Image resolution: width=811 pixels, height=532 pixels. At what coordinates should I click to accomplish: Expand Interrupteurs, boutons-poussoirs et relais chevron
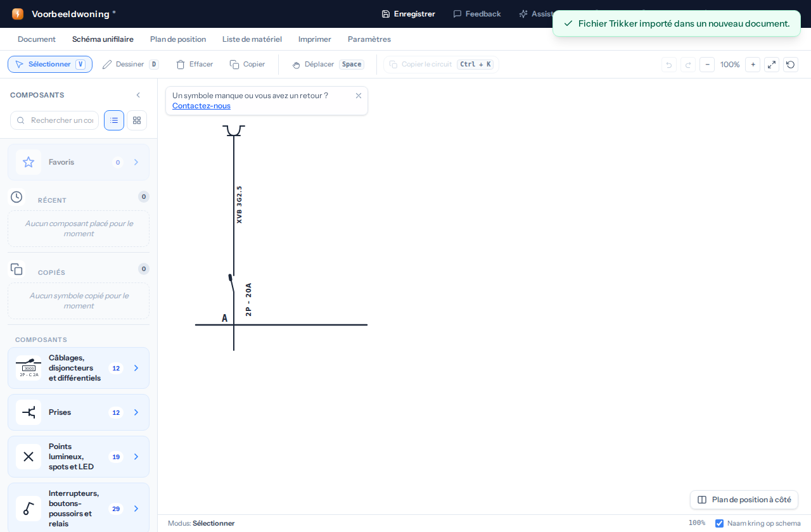pos(136,509)
